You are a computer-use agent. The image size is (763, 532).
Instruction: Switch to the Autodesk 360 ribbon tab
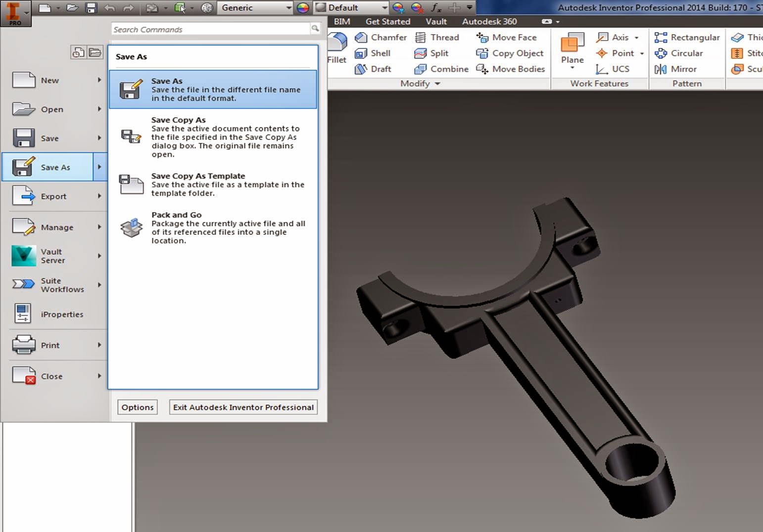tap(489, 21)
